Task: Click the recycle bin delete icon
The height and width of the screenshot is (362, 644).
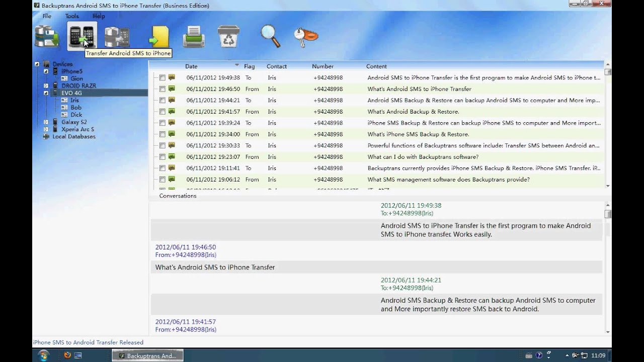Action: pyautogui.click(x=228, y=37)
